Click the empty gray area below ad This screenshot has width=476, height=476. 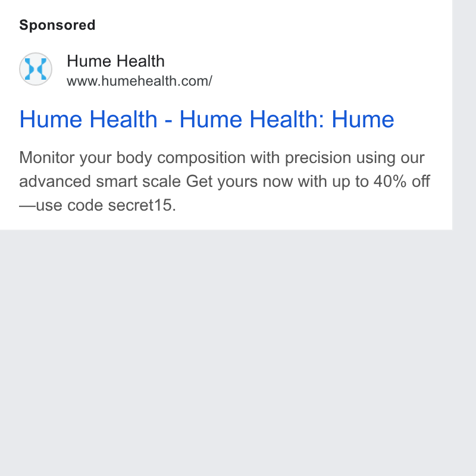pos(226,352)
